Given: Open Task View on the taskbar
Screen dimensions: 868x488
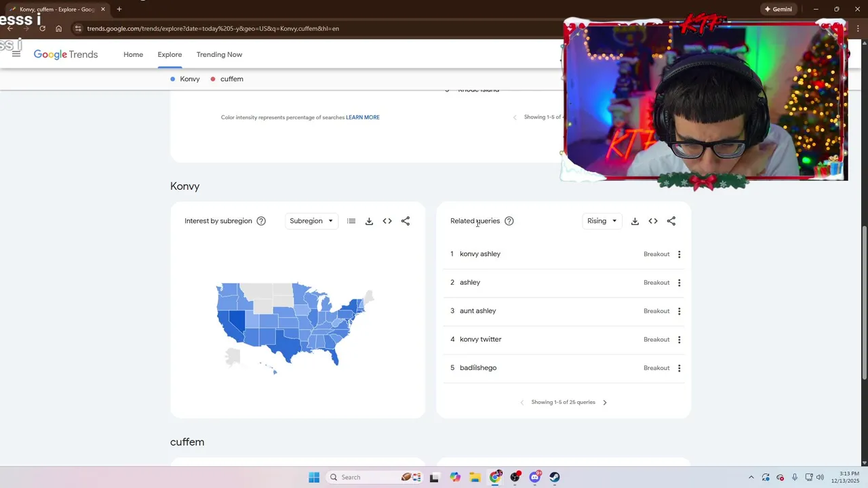Looking at the screenshot, I should [x=434, y=477].
